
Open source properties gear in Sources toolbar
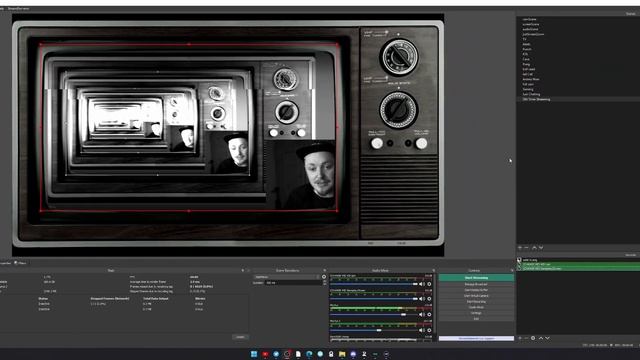[x=533, y=338]
